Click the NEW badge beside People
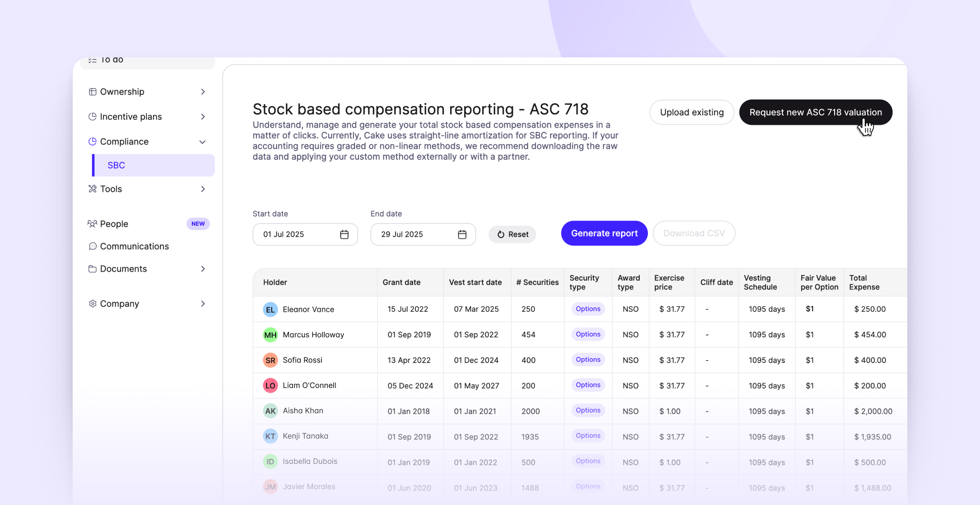 click(198, 224)
